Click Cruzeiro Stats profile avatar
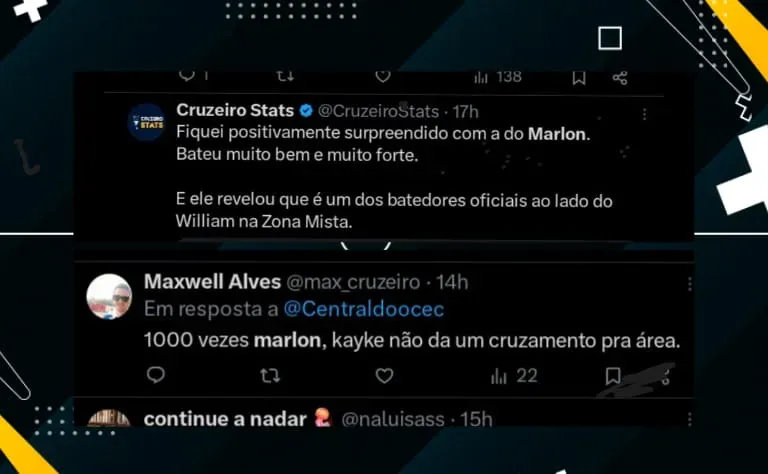Viewport: 768px width, 474px height. pyautogui.click(x=147, y=122)
